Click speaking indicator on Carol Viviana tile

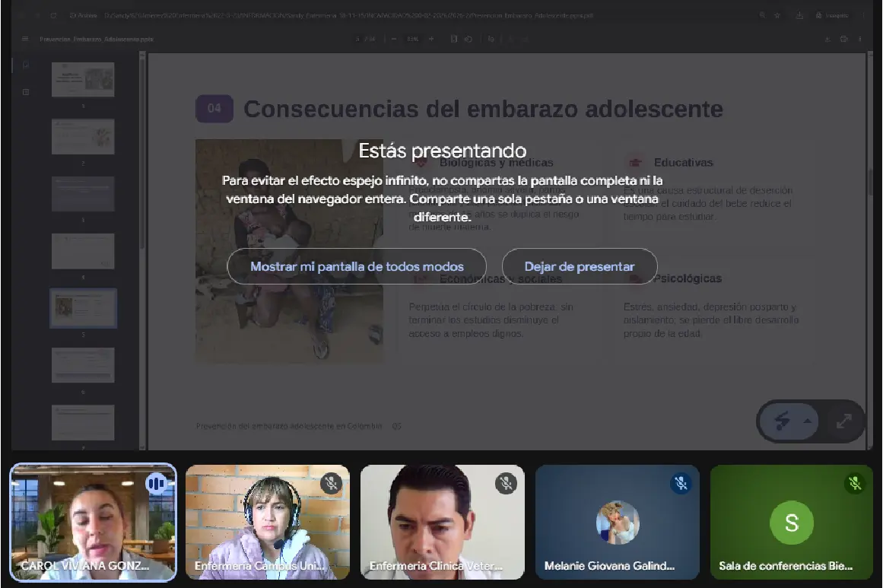[x=157, y=483]
